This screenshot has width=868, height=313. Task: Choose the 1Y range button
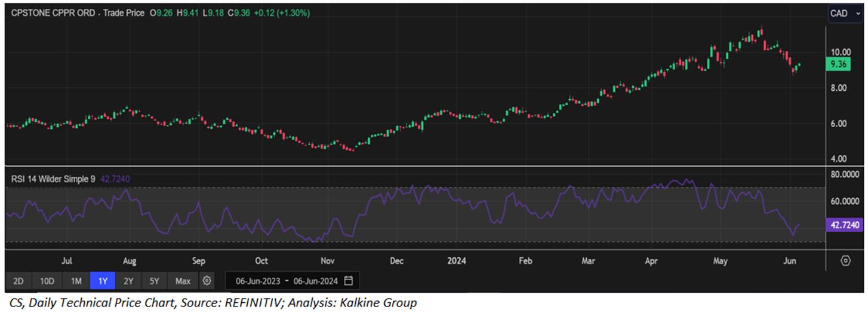pyautogui.click(x=101, y=280)
